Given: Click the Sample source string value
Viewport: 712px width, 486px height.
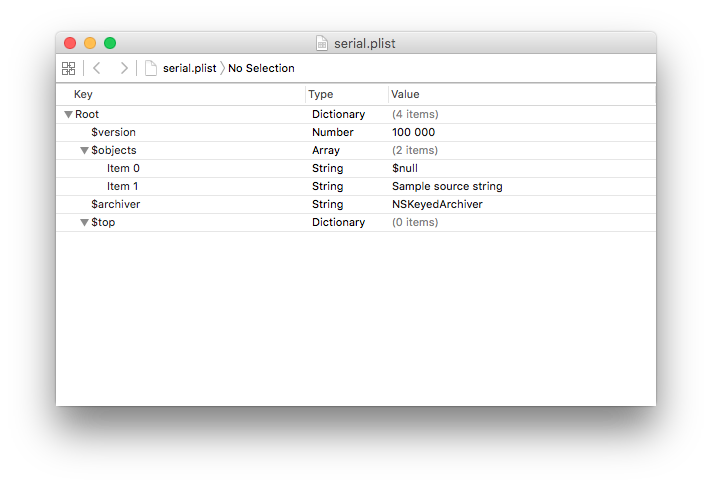Looking at the screenshot, I should (x=447, y=186).
